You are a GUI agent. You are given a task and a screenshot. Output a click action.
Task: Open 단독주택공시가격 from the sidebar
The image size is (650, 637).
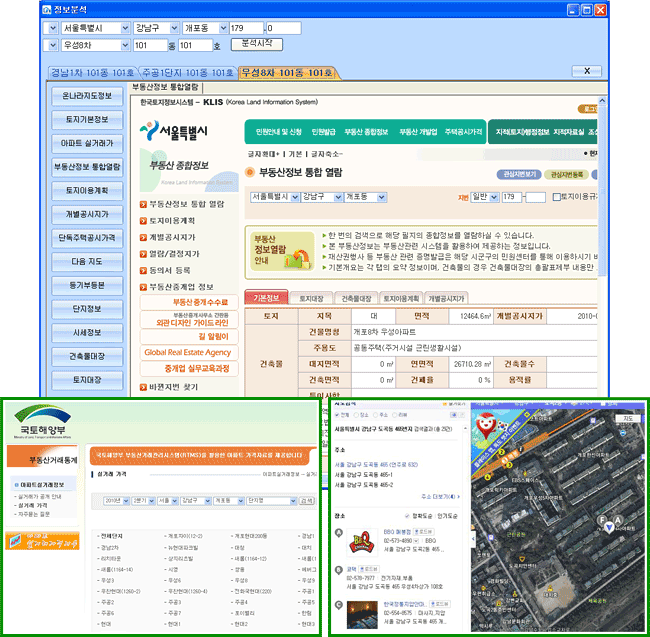[87, 238]
